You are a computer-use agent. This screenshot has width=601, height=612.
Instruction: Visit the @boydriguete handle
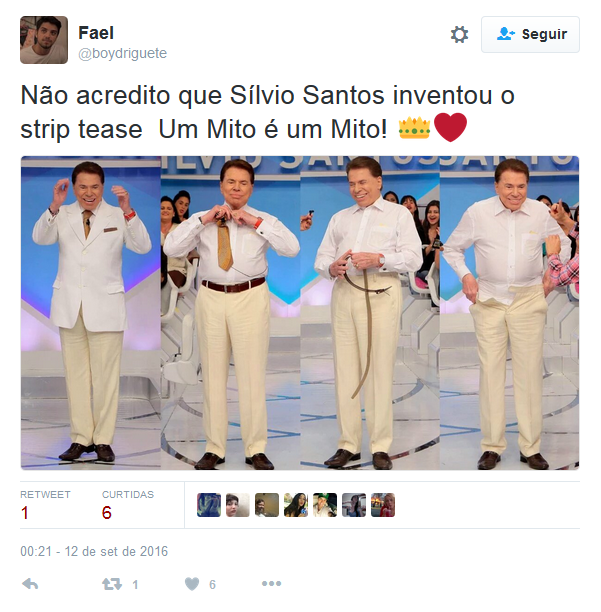[x=123, y=53]
